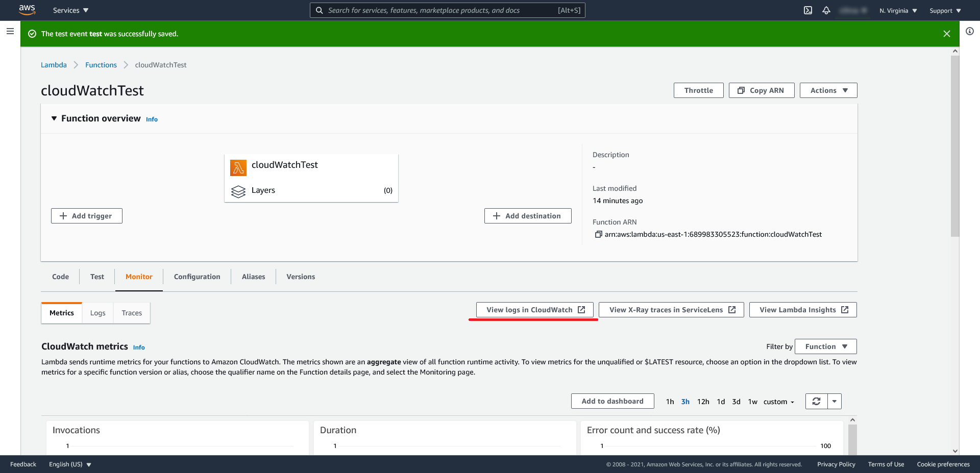Select the Logs sub-tab
The width and height of the screenshot is (980, 473).
click(98, 313)
